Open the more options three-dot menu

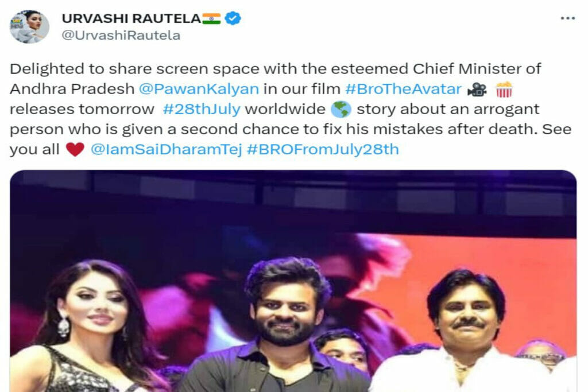(x=568, y=18)
